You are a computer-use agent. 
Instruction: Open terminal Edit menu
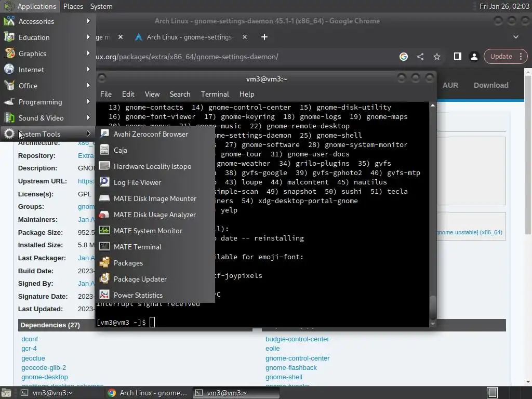click(x=128, y=94)
